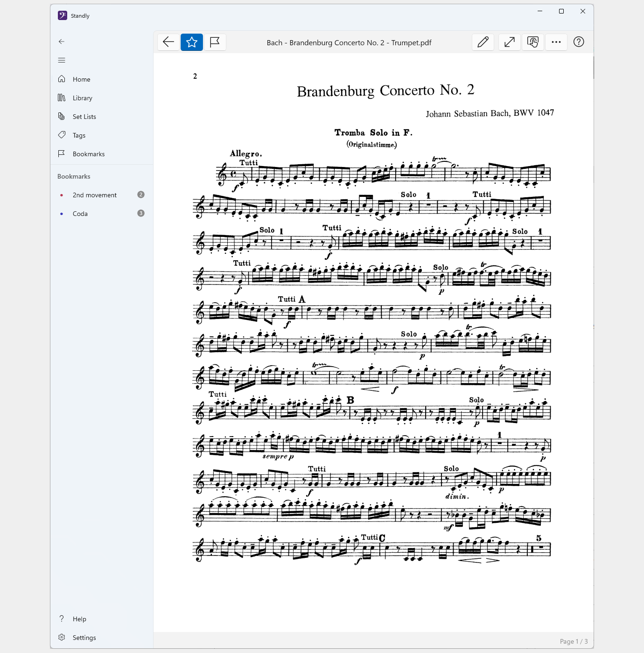Click the Bookmarks flag icon in the sidebar

[x=62, y=153]
